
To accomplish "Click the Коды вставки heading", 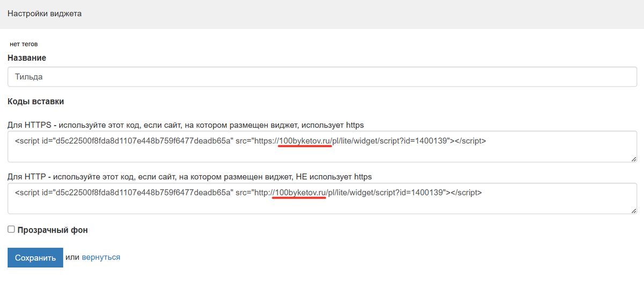I will (x=35, y=101).
